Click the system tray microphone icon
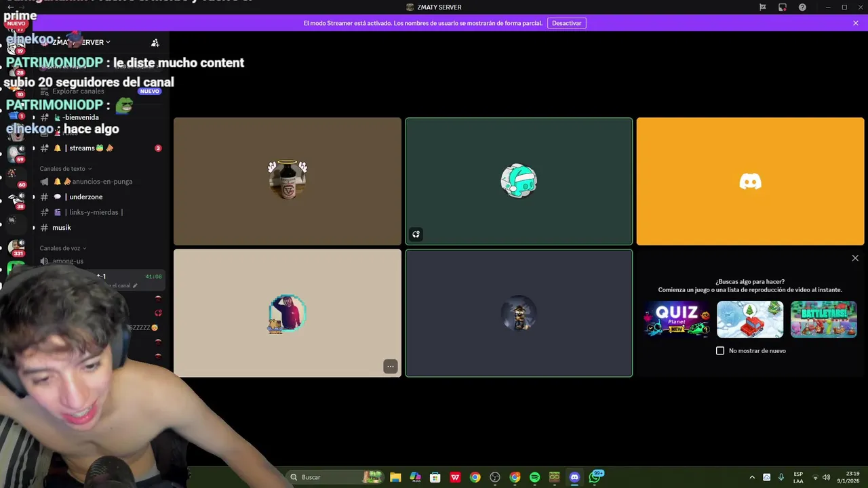 (x=781, y=477)
